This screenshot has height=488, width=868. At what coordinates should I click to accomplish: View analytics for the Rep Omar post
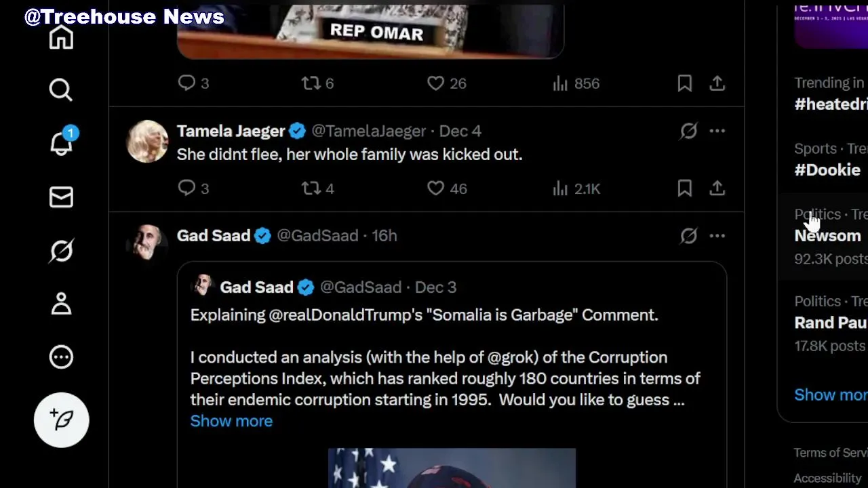[x=576, y=83]
